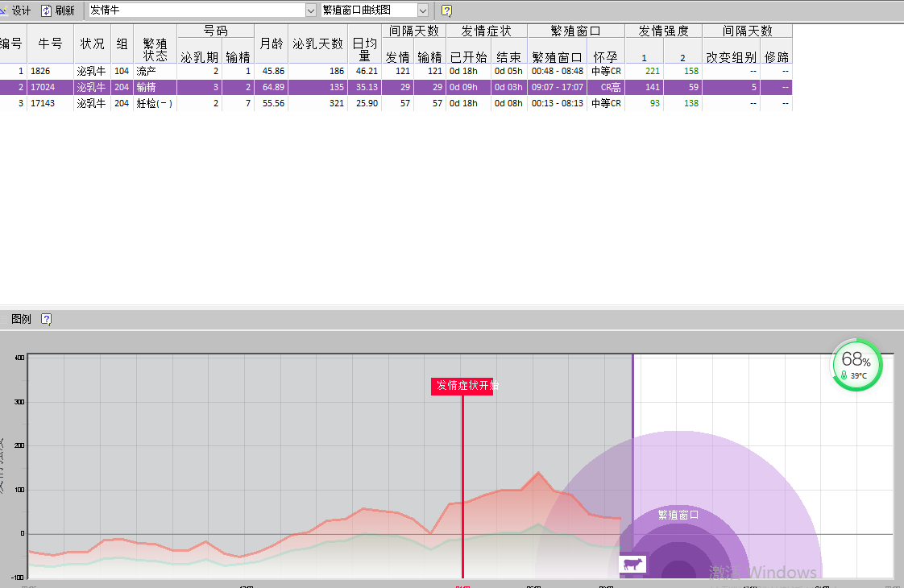Click the 321 lactation days cell

(x=317, y=103)
